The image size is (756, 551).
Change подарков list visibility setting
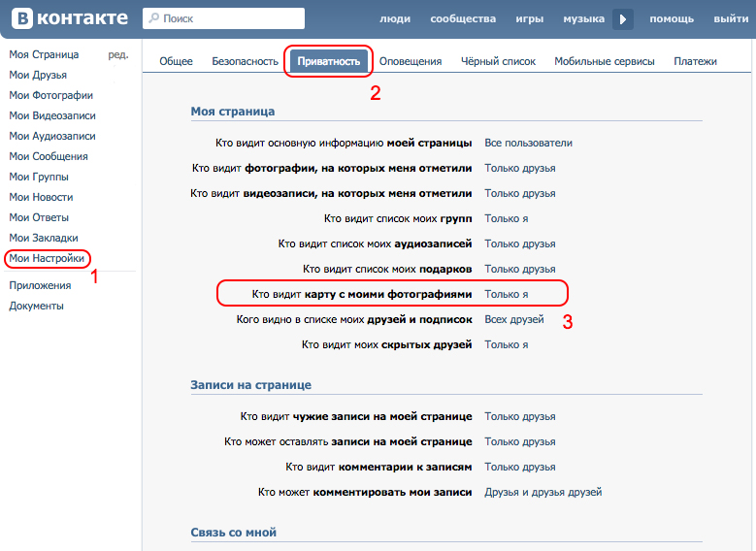click(x=520, y=269)
